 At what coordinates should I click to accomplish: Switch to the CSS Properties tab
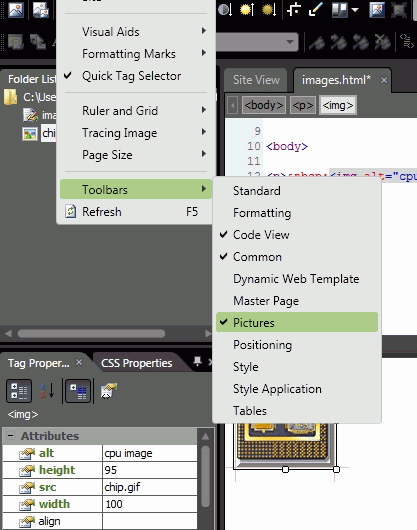(137, 363)
